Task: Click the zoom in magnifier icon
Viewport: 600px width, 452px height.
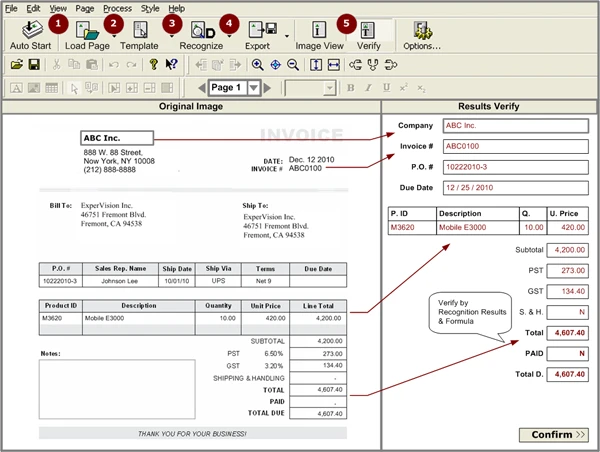Action: [x=258, y=65]
